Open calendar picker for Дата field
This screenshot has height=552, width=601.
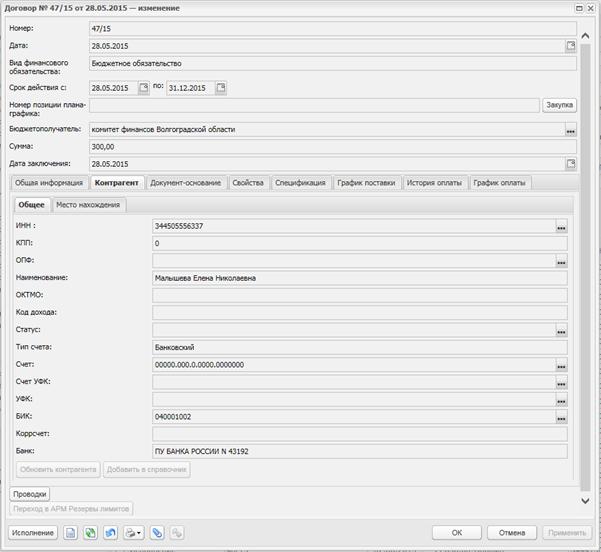pyautogui.click(x=570, y=46)
